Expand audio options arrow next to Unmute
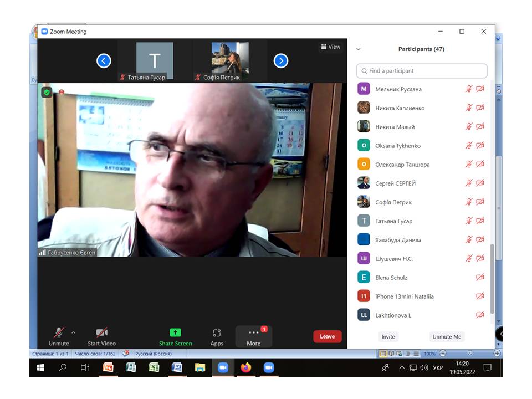The image size is (532, 399). (x=73, y=332)
